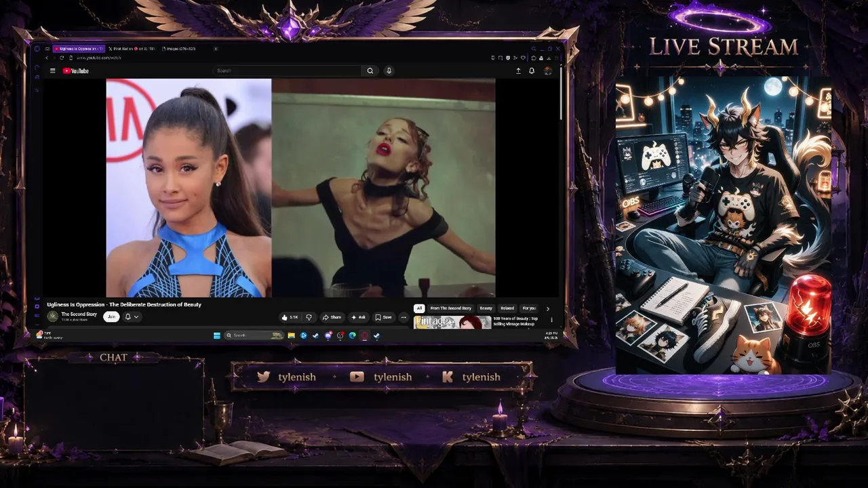Start voice search with the microphone icon

tap(389, 70)
